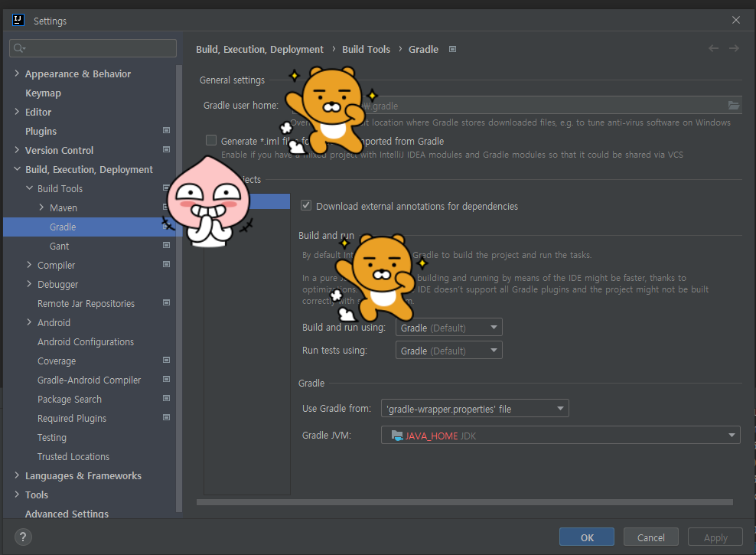This screenshot has height=555, width=756.
Task: Click the OK button
Action: 587,537
